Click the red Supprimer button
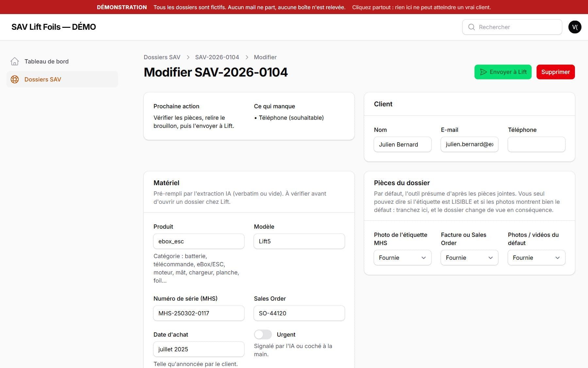Screen dimensions: 588x368 [555, 72]
